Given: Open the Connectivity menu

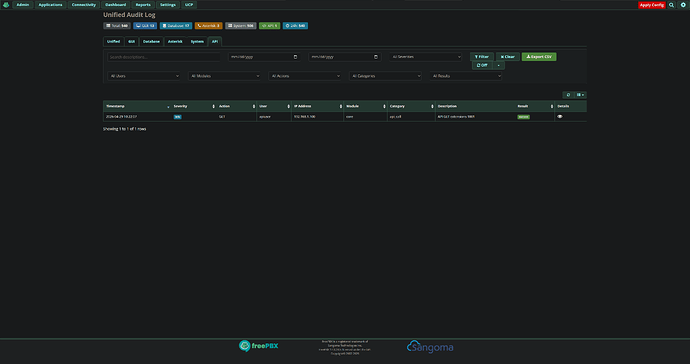Looking at the screenshot, I should pos(84,5).
